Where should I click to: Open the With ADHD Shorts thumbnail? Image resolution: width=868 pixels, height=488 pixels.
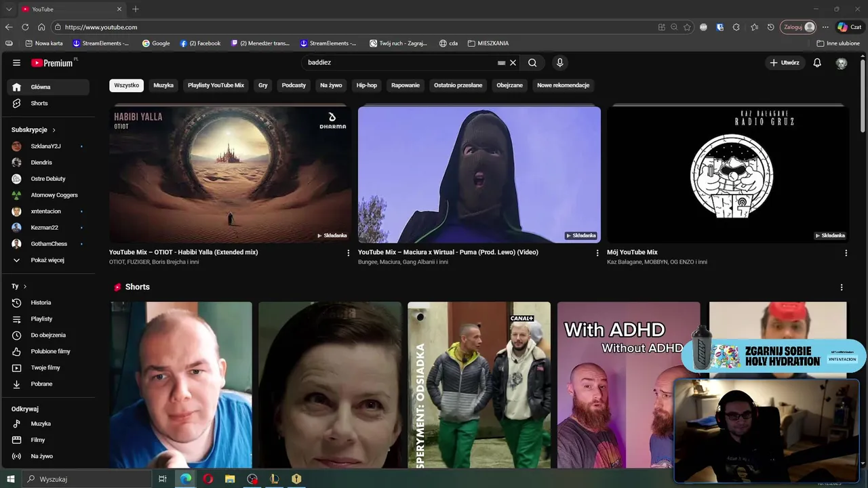(628, 385)
